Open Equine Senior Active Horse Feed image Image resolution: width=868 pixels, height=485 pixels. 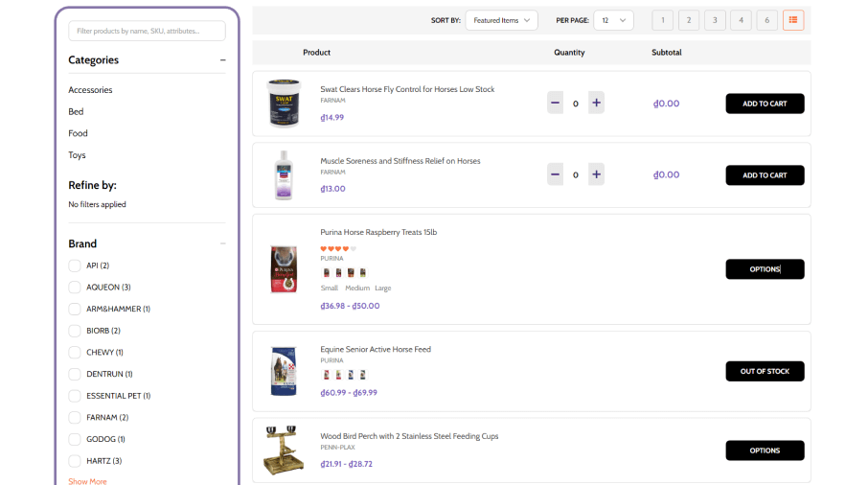coord(284,371)
